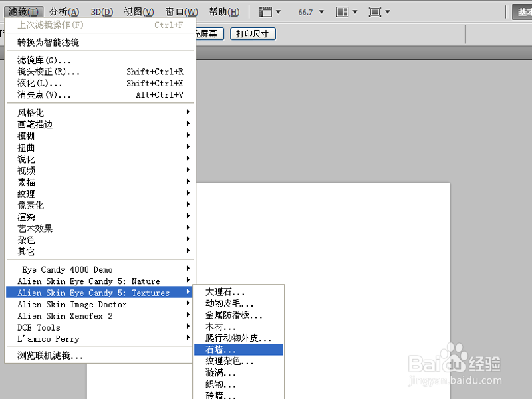Expand the 锐化 sharpen submenu

pos(100,159)
